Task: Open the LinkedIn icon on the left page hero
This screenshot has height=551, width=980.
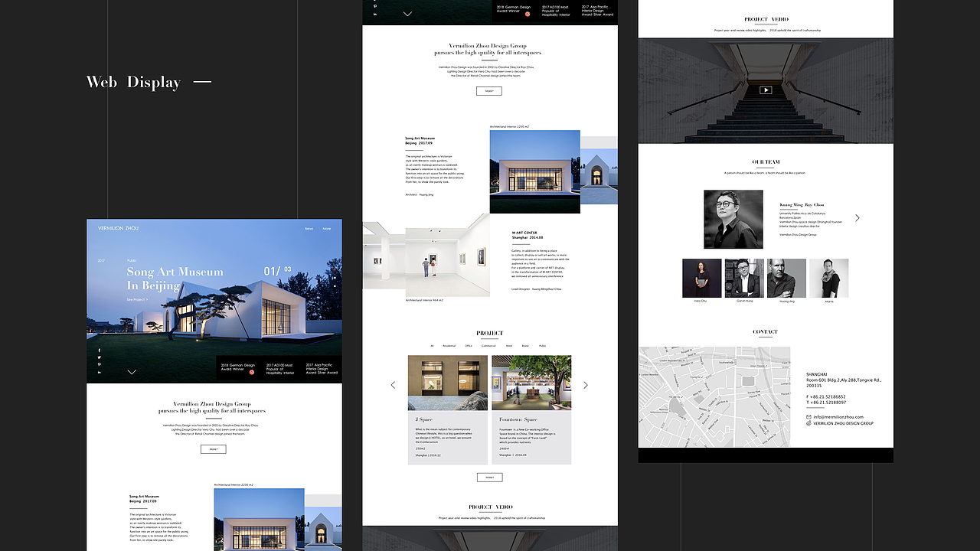Action: coord(100,372)
